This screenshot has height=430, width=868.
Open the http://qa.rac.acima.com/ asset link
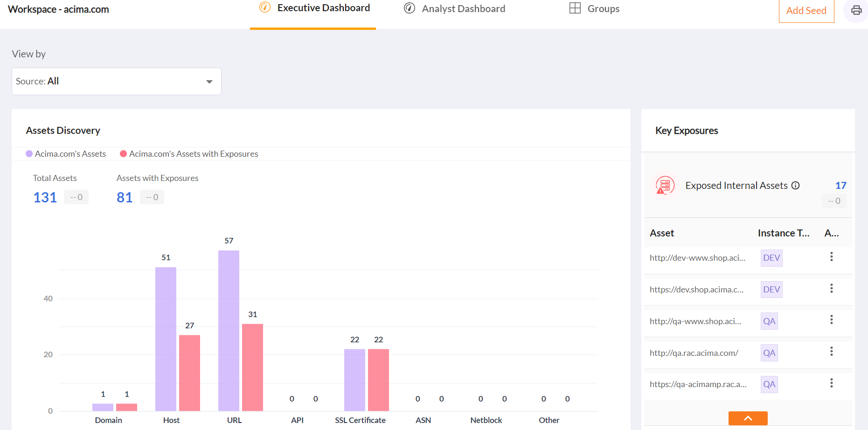coord(694,353)
